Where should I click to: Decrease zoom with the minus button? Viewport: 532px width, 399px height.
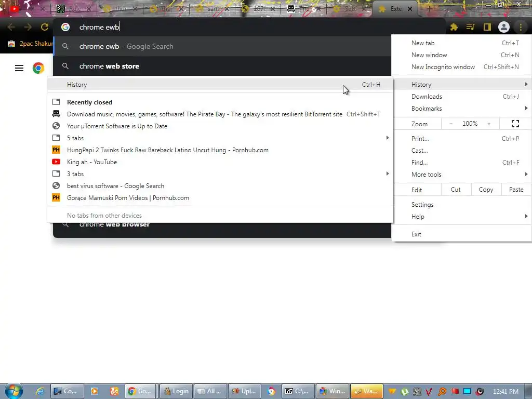coord(451,124)
